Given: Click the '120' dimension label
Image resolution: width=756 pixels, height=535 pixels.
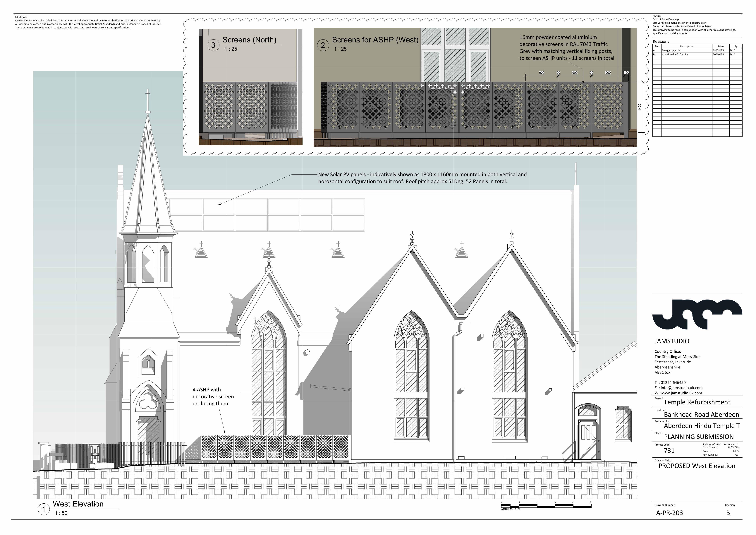Looking at the screenshot, I should click(626, 72).
